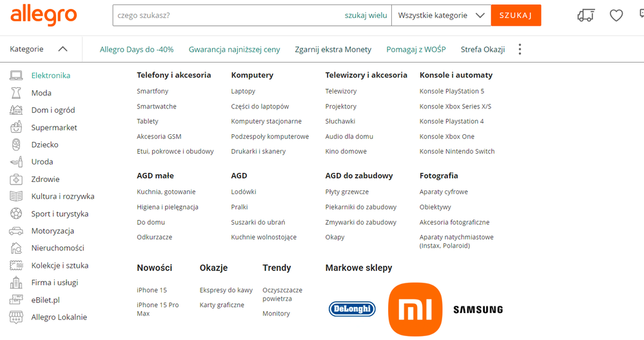Image resolution: width=644 pixels, height=340 pixels.
Task: Click Supermarket basket icon
Action: tap(16, 128)
